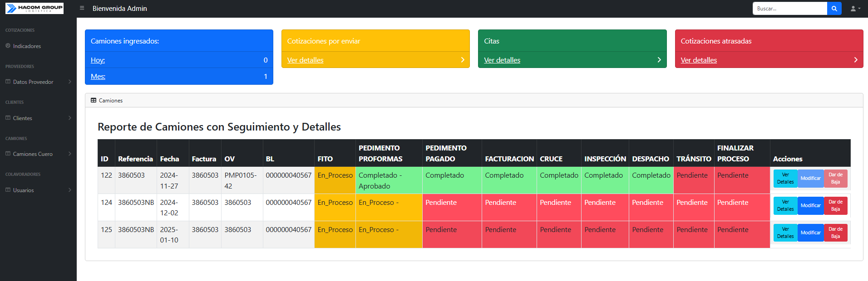Click the Indicadores sidebar icon
The width and height of the screenshot is (868, 281).
pyautogui.click(x=8, y=46)
